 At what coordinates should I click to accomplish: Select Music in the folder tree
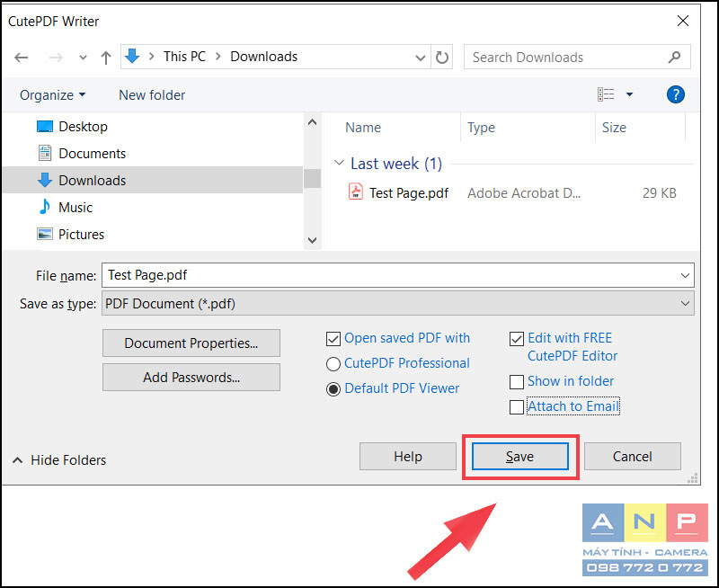point(75,208)
